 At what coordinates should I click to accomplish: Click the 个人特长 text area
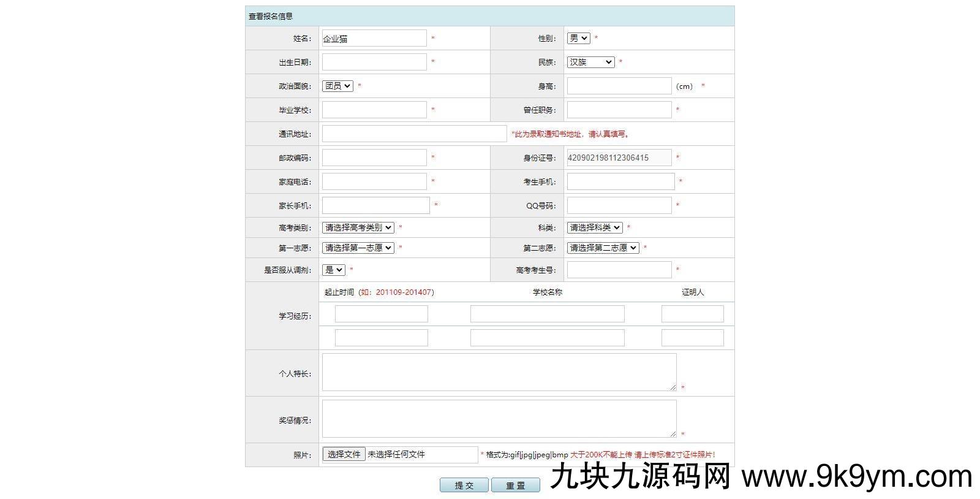point(499,372)
